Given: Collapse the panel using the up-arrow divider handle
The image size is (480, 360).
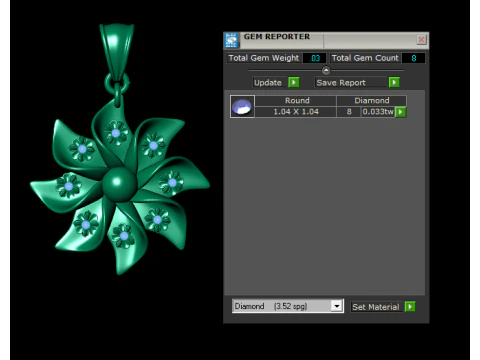Looking at the screenshot, I should [326, 70].
